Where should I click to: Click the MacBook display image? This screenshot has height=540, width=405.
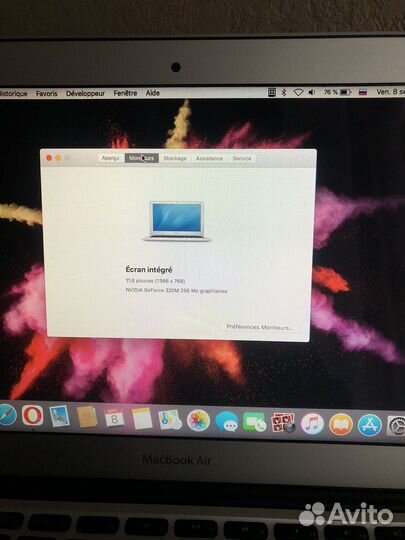click(177, 221)
